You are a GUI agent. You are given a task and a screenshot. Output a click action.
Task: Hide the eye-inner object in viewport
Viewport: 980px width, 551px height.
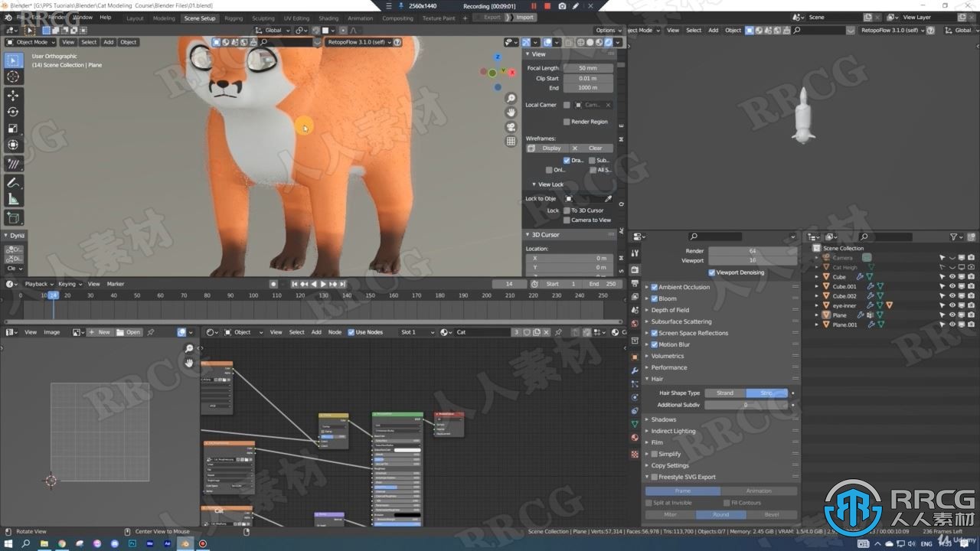pyautogui.click(x=952, y=305)
